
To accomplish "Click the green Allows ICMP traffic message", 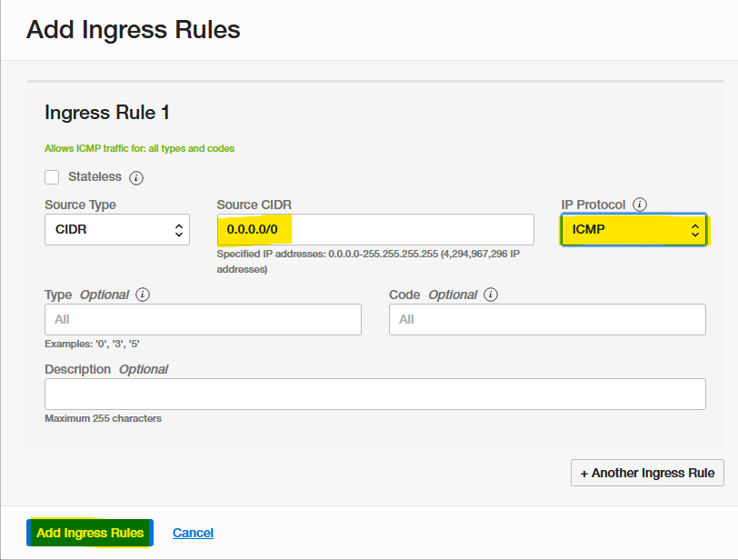I will [x=139, y=148].
